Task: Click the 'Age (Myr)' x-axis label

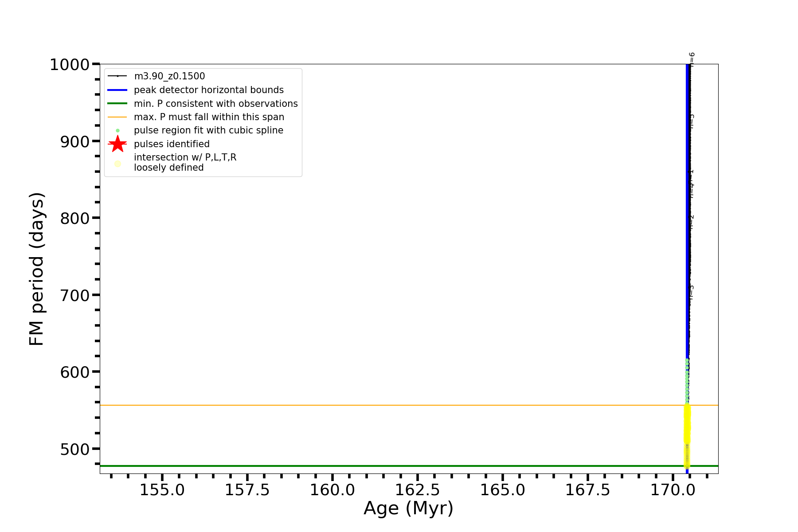Action: [x=408, y=508]
